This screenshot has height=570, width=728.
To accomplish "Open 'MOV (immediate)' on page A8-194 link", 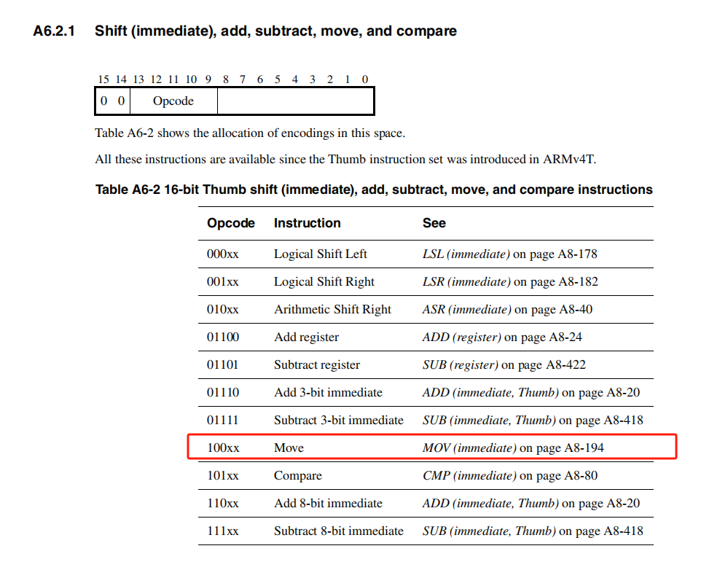I will click(513, 448).
